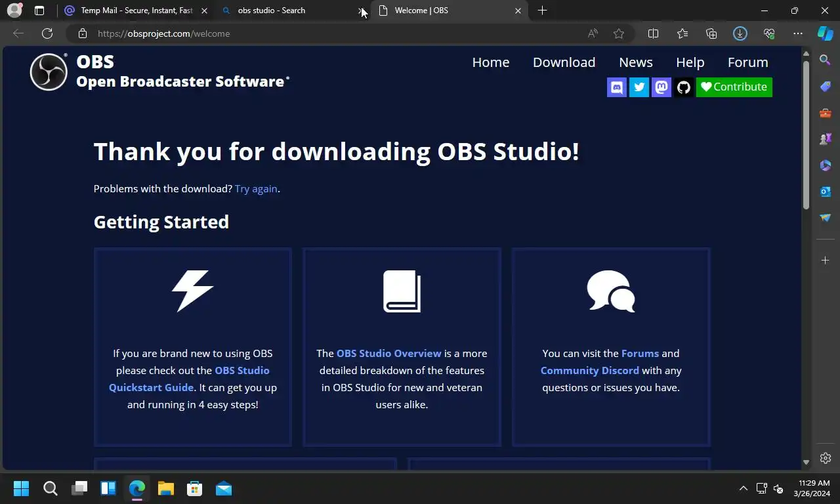Open Browser essentials heart icon
This screenshot has width=840, height=504.
pyautogui.click(x=769, y=33)
